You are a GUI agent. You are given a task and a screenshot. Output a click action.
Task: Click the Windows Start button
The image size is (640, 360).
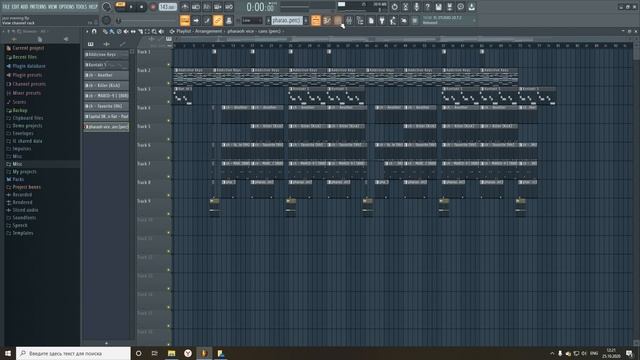8,353
